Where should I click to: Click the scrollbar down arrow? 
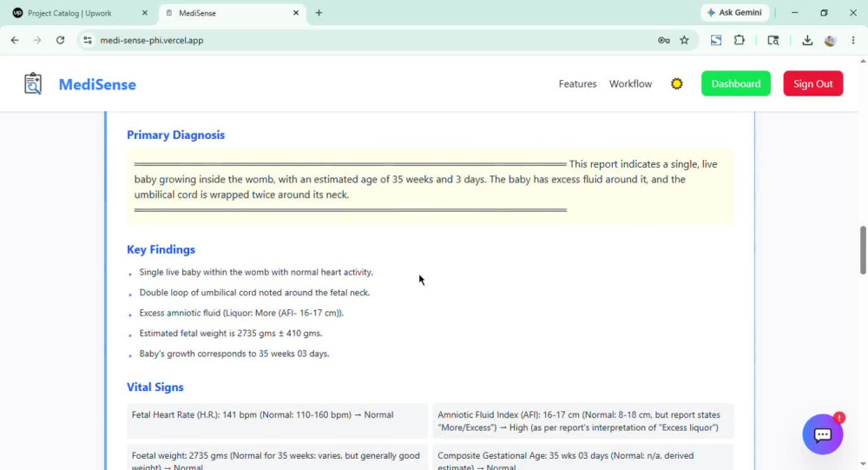(x=863, y=464)
